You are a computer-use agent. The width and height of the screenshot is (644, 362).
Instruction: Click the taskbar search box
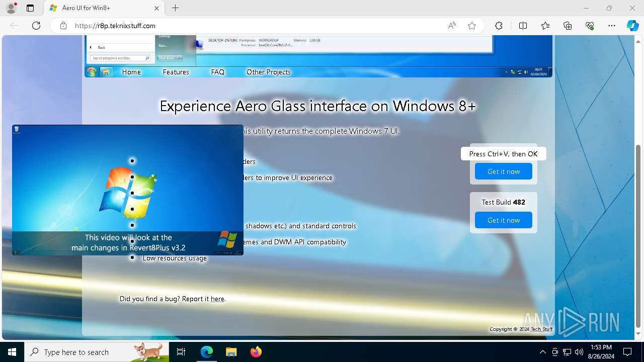[97, 352]
